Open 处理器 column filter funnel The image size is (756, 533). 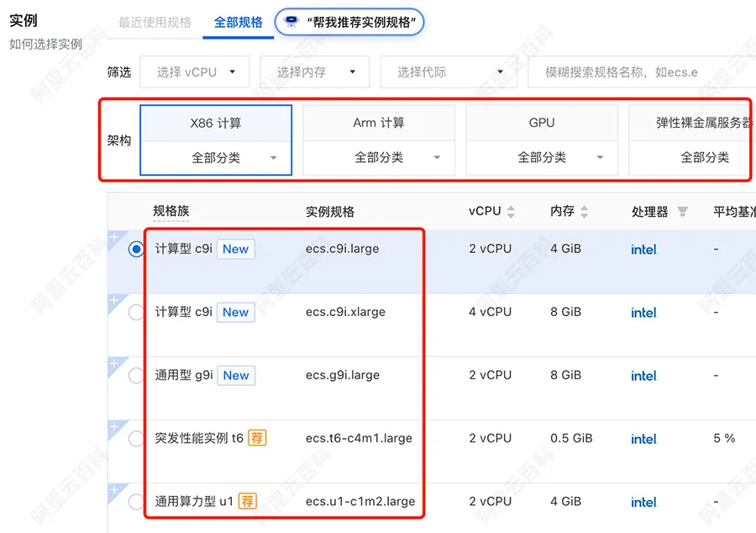click(682, 211)
